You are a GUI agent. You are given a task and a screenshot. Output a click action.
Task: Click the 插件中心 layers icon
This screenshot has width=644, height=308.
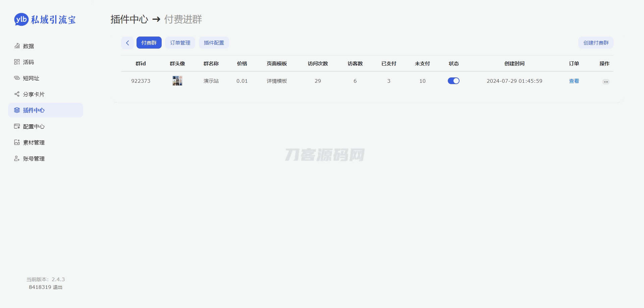coord(17,110)
